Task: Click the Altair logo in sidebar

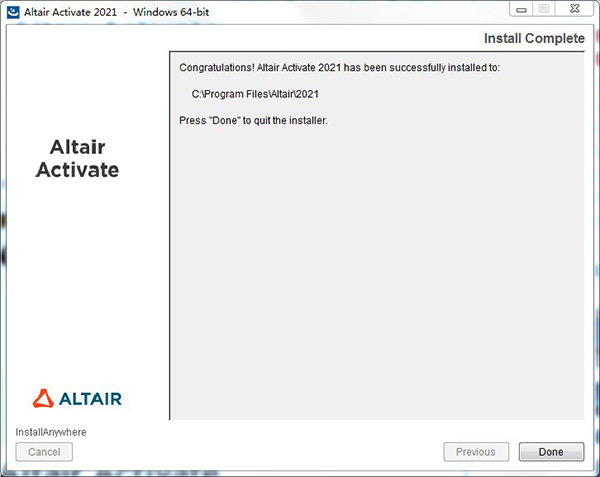Action: pyautogui.click(x=77, y=398)
